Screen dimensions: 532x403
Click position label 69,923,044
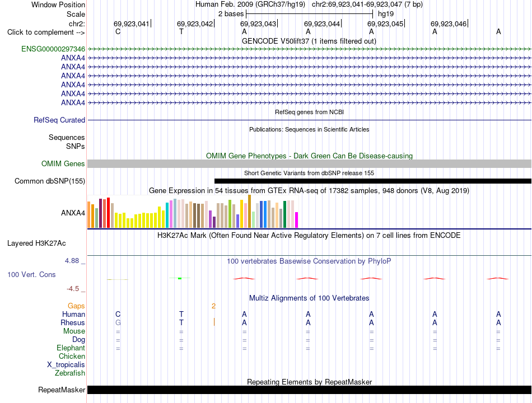322,24
